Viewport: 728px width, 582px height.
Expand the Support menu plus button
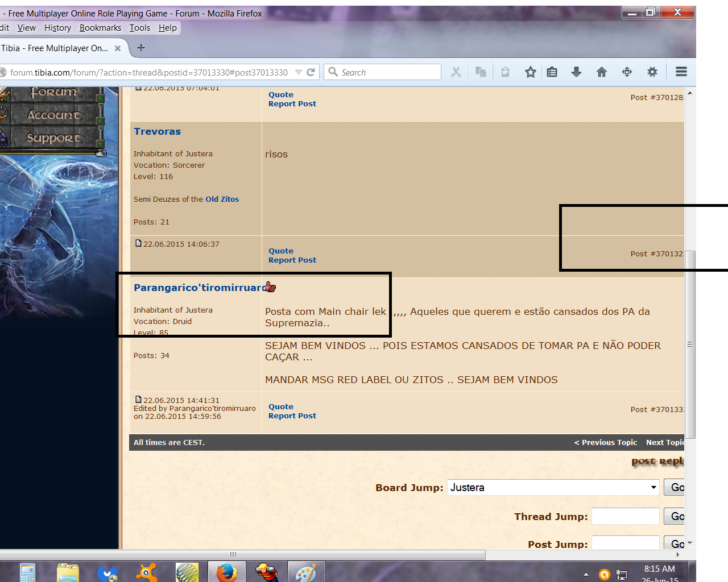pos(100,144)
